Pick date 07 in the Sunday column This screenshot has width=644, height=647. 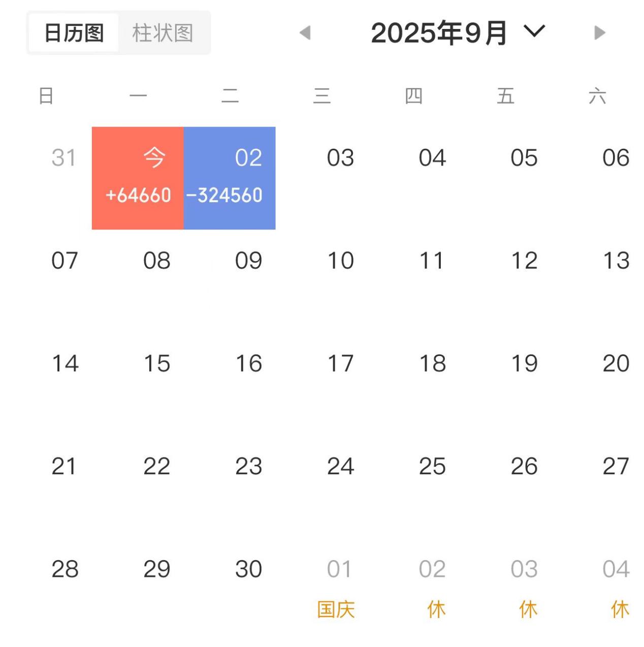coord(65,261)
